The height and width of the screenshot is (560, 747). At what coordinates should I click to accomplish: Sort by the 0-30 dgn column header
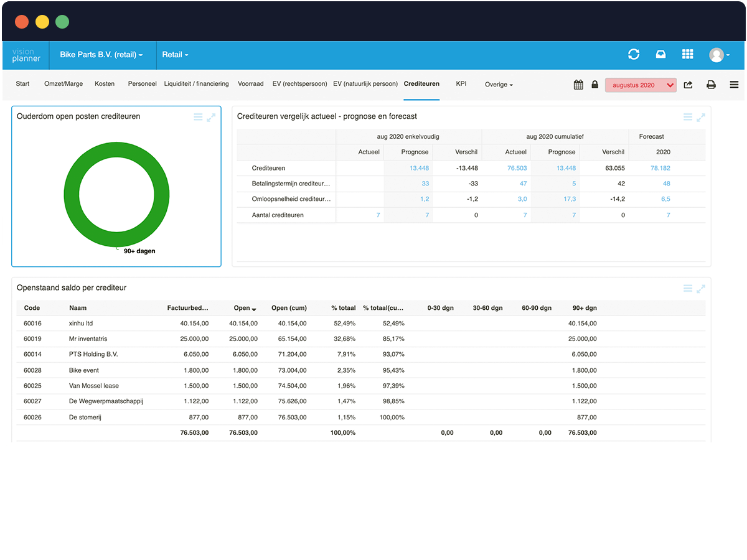tap(440, 308)
